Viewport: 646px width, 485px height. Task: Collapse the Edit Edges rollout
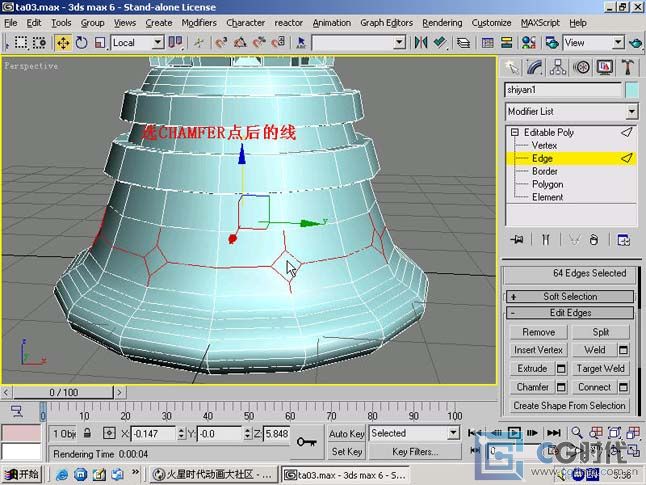coord(570,313)
